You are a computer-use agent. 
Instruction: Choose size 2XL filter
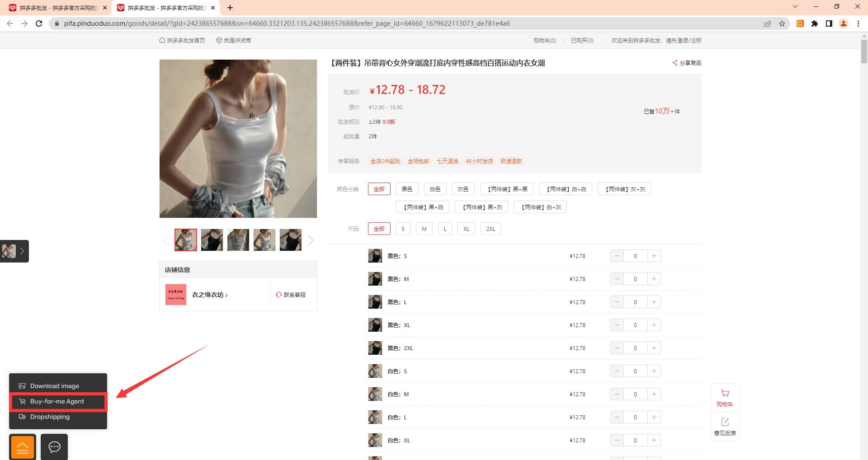[x=491, y=229]
